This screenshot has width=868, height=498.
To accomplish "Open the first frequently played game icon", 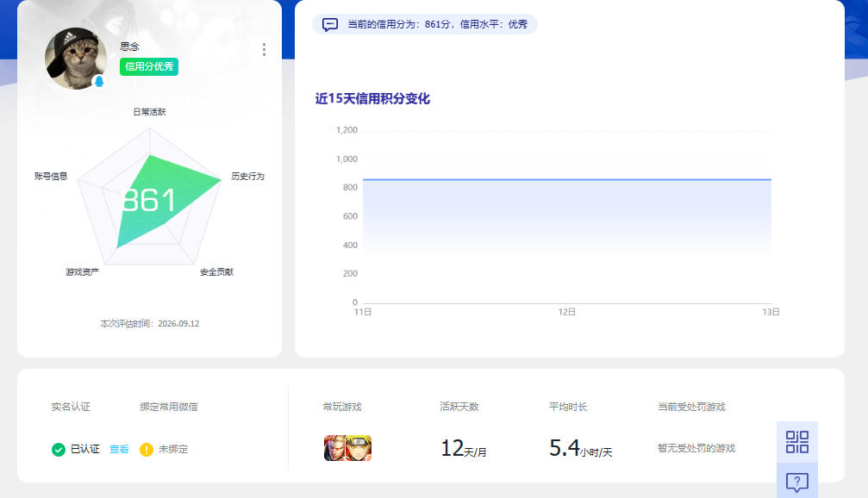I will pos(335,448).
